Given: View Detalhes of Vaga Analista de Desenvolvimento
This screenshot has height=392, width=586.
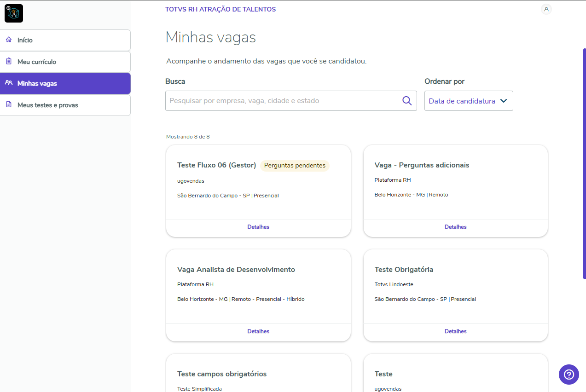Looking at the screenshot, I should click(x=258, y=331).
